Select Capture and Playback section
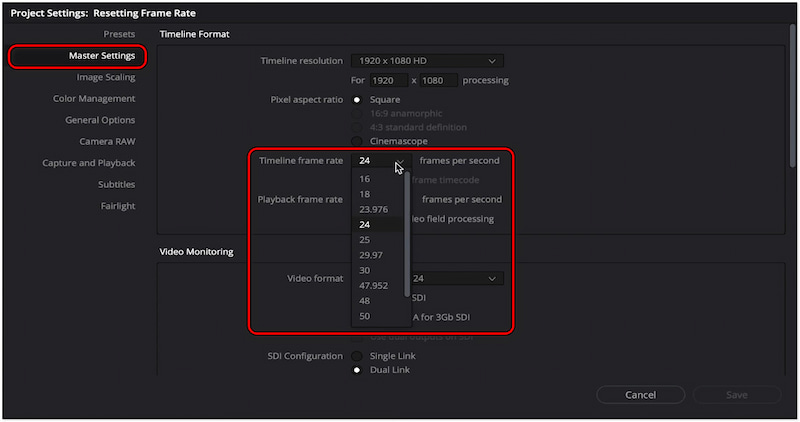Image resolution: width=800 pixels, height=422 pixels. tap(88, 163)
